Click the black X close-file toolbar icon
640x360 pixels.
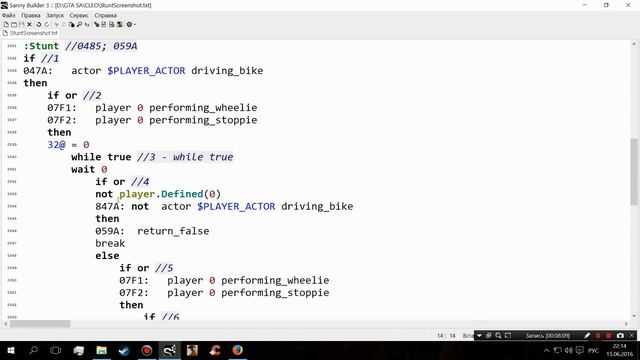(x=29, y=24)
